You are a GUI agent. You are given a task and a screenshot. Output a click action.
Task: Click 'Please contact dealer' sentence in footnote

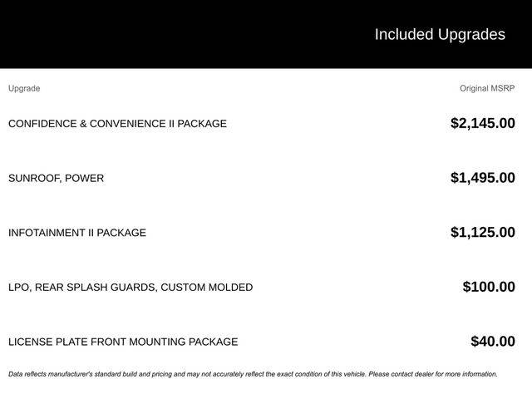click(x=433, y=374)
